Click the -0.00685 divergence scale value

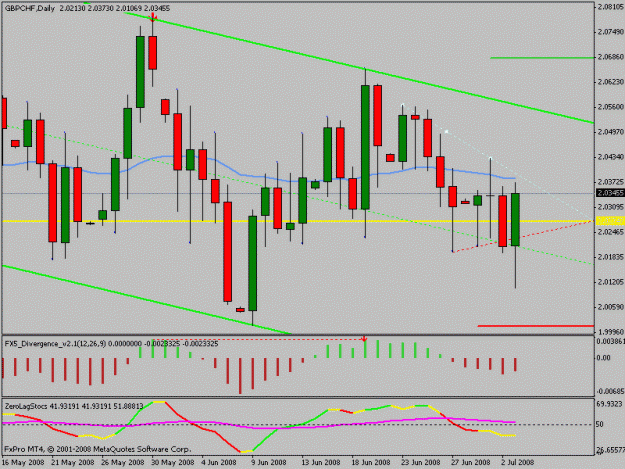(x=610, y=392)
